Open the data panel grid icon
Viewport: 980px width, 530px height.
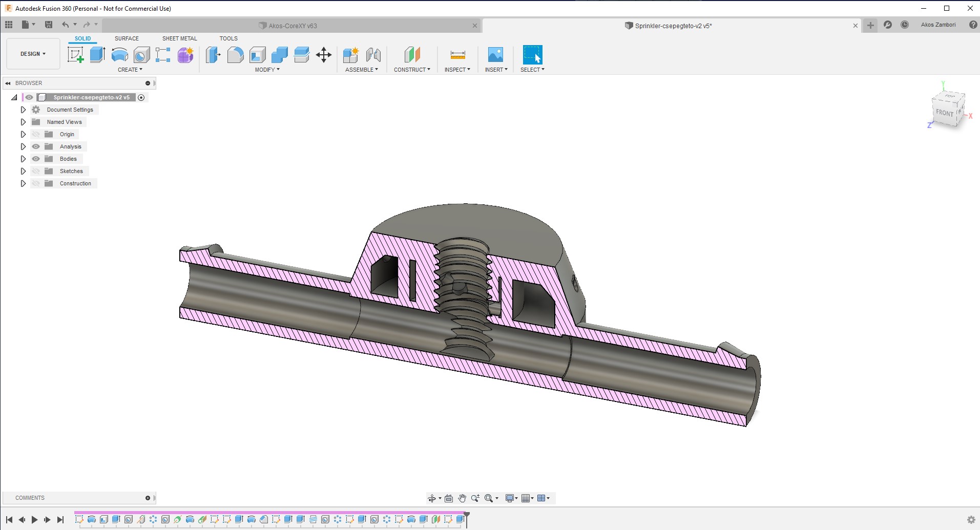(9, 25)
